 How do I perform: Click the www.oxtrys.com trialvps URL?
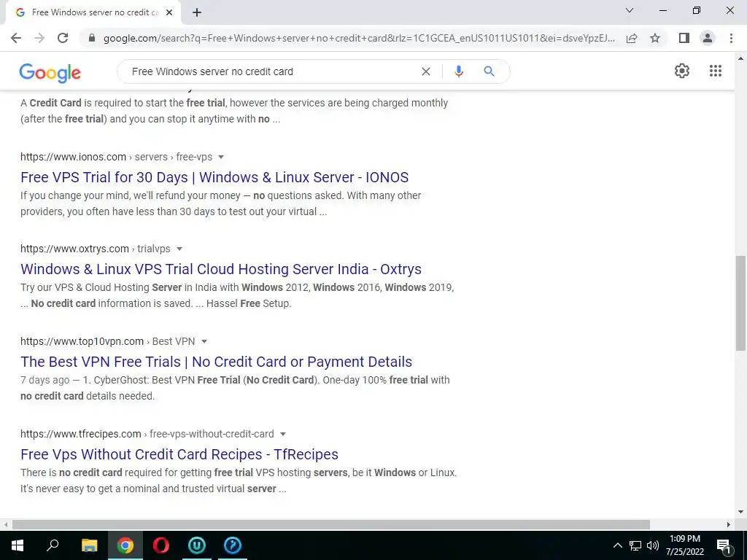tap(96, 249)
